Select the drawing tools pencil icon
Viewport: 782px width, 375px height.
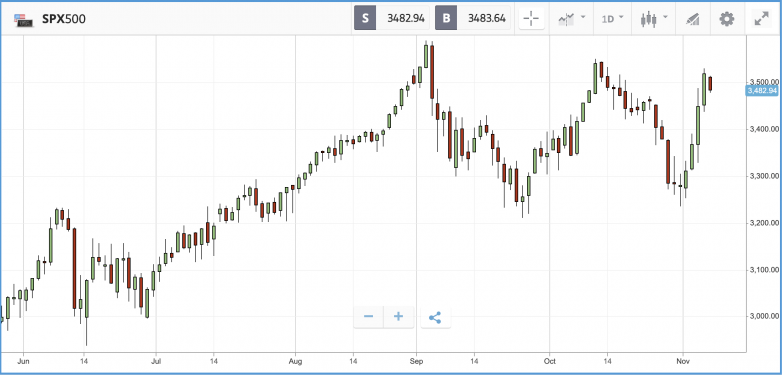(692, 19)
